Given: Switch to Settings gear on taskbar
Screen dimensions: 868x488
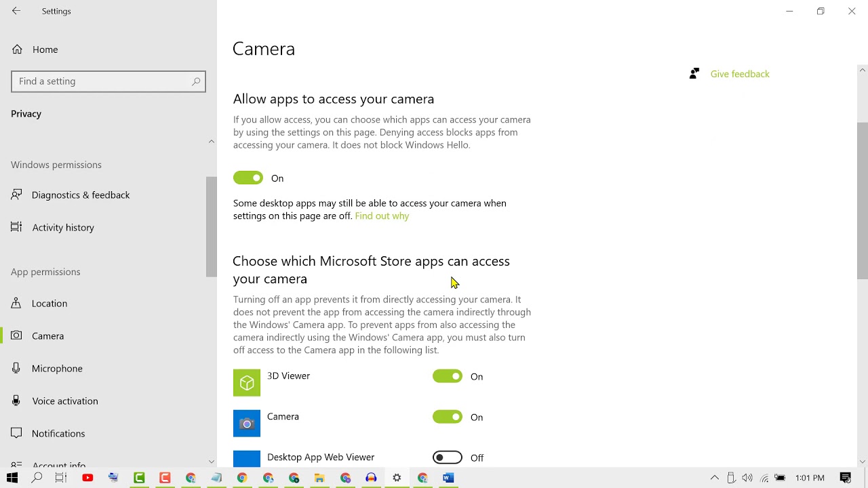Looking at the screenshot, I should [x=397, y=478].
